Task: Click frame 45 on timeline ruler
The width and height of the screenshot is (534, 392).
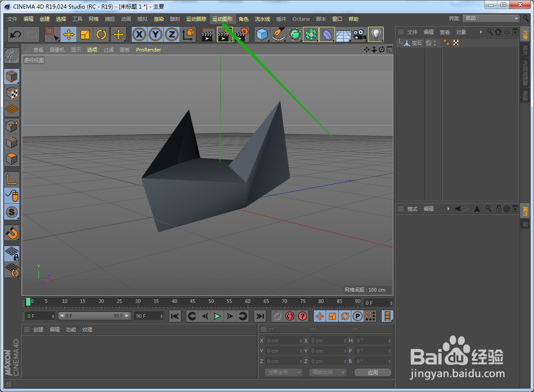Action: tap(193, 302)
